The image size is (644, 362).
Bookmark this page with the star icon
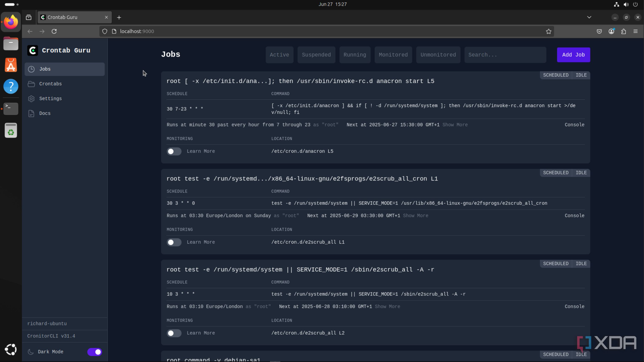pyautogui.click(x=549, y=31)
